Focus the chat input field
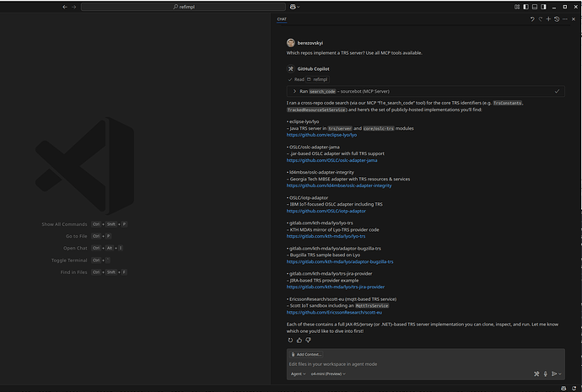Image resolution: width=582 pixels, height=392 pixels. [425, 364]
